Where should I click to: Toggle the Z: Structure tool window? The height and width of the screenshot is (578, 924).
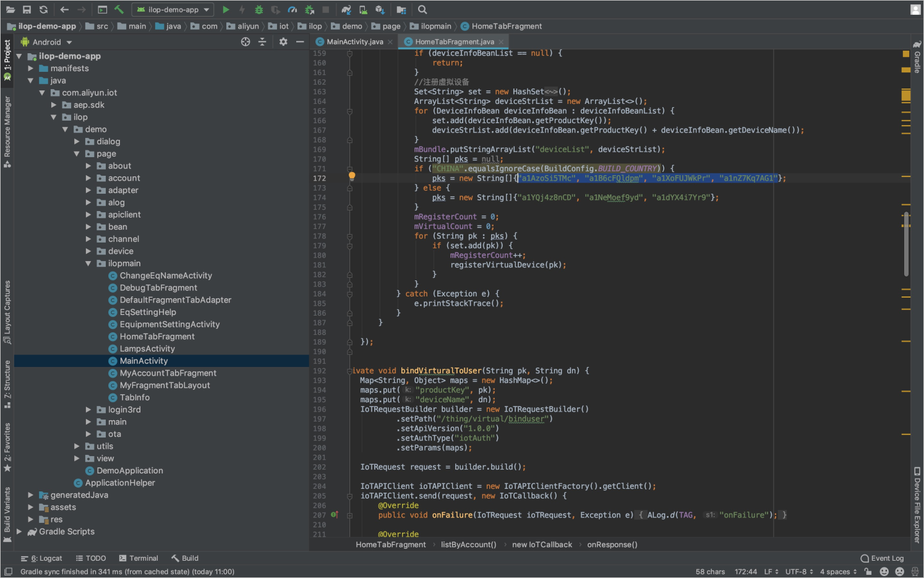[7, 384]
